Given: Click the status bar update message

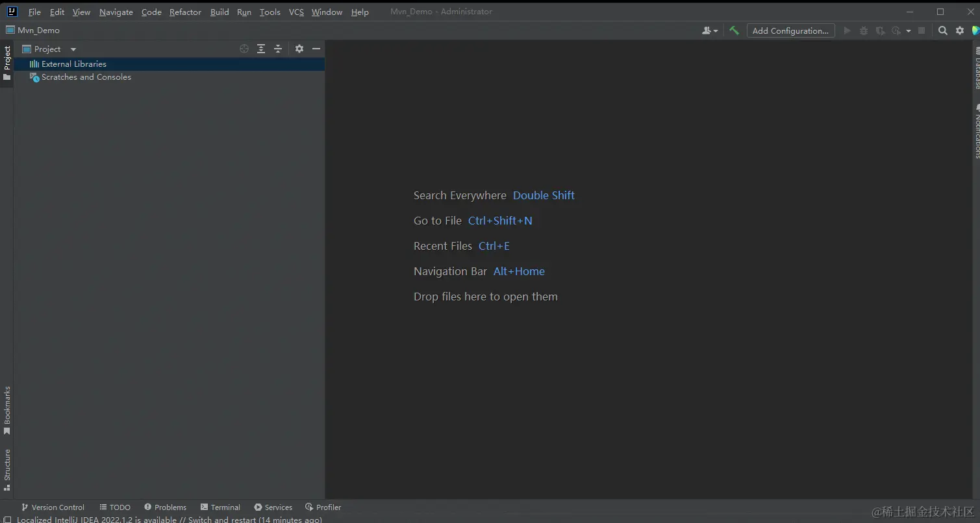Looking at the screenshot, I should point(169,519).
